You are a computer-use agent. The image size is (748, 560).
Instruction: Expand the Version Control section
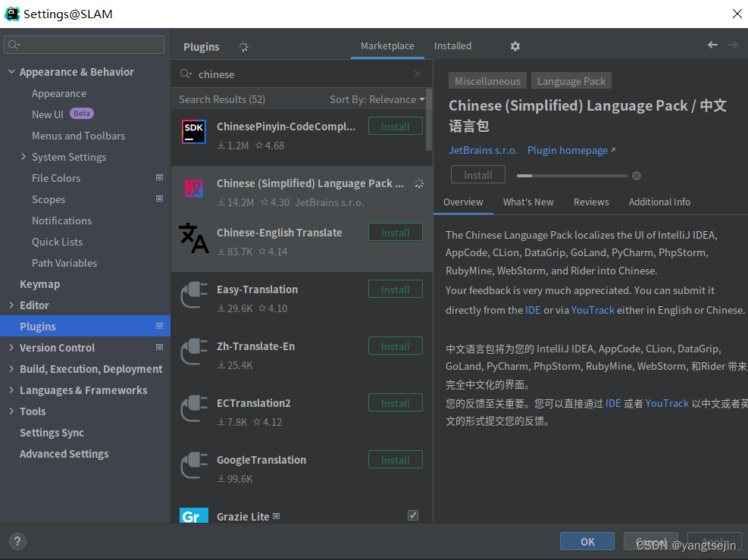pos(11,347)
